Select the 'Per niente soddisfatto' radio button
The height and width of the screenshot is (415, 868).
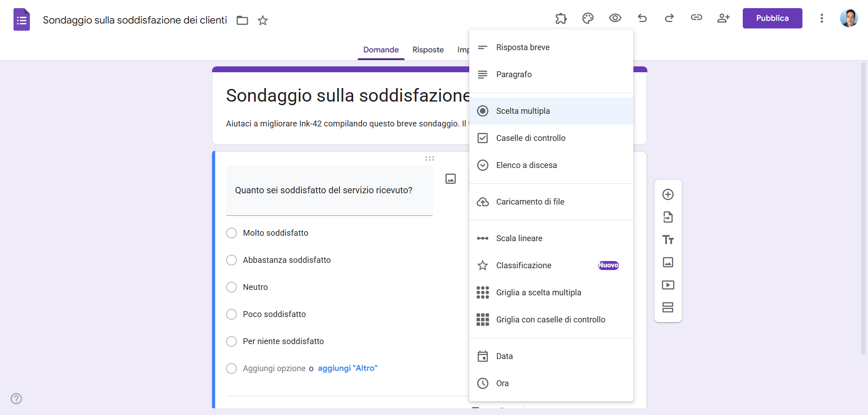coord(231,341)
